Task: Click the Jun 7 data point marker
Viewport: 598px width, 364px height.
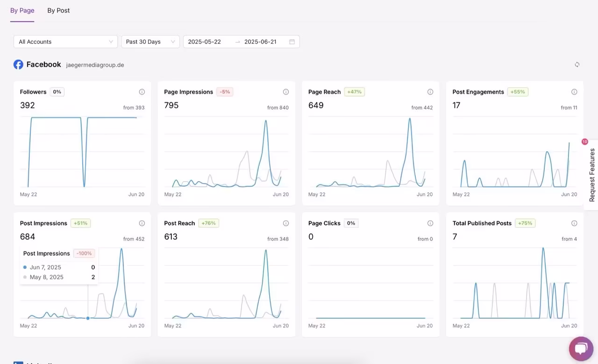Action: pyautogui.click(x=88, y=318)
